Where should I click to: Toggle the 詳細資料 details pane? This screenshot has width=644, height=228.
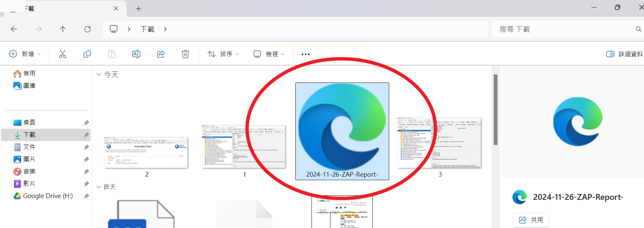pyautogui.click(x=624, y=54)
